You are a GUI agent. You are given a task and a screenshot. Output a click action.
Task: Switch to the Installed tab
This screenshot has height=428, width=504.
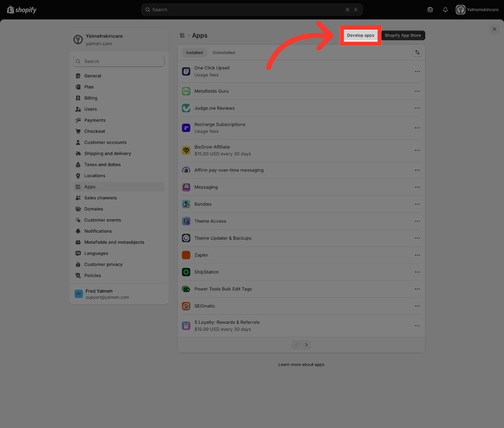(194, 52)
